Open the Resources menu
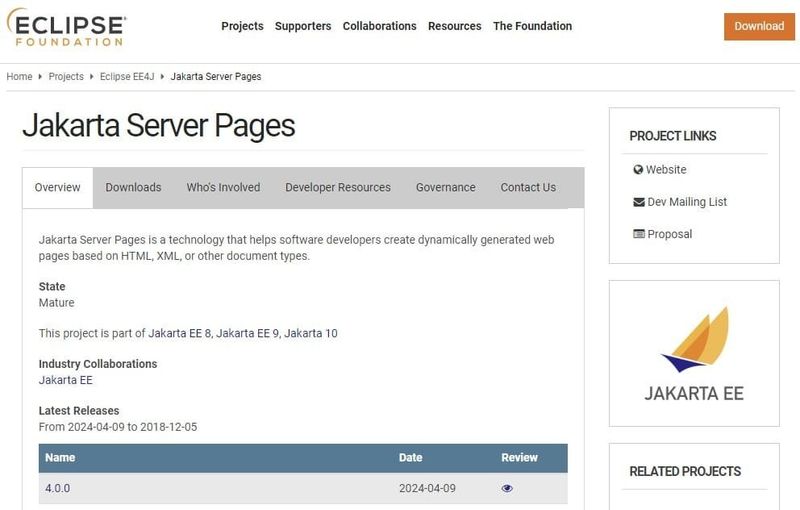 point(455,26)
